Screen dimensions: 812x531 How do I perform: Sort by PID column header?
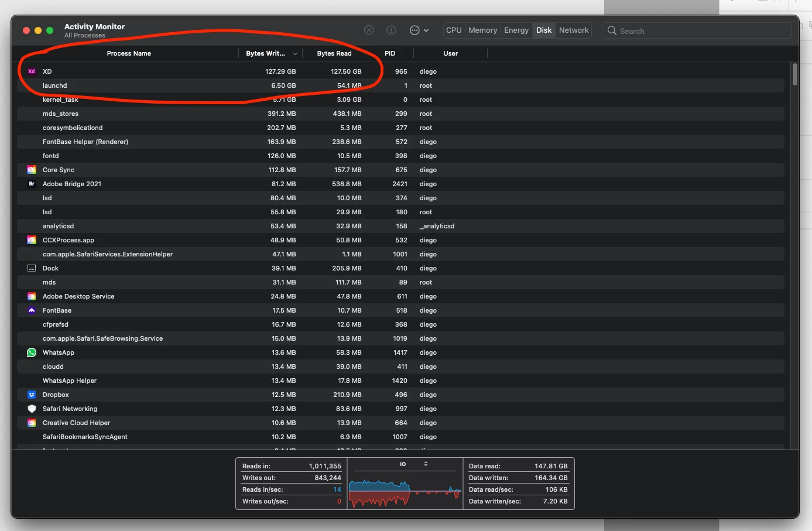pos(390,53)
